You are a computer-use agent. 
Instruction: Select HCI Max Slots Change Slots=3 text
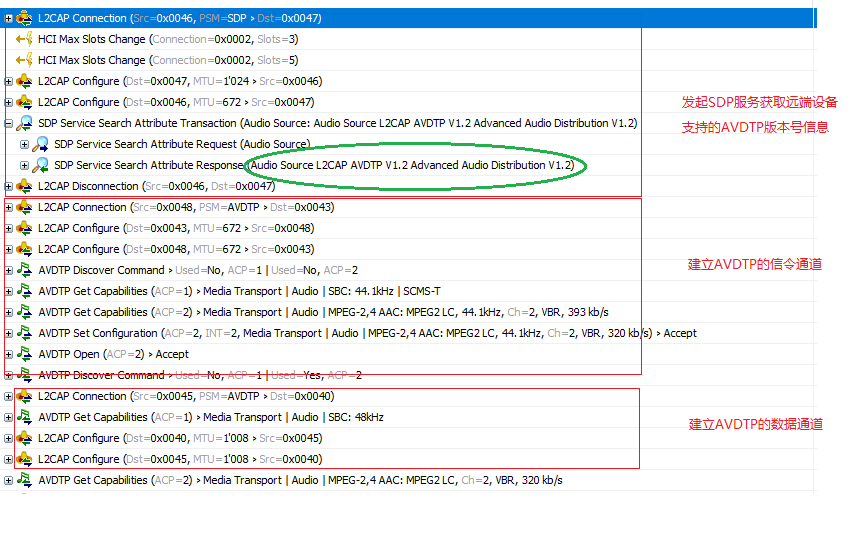tap(168, 39)
